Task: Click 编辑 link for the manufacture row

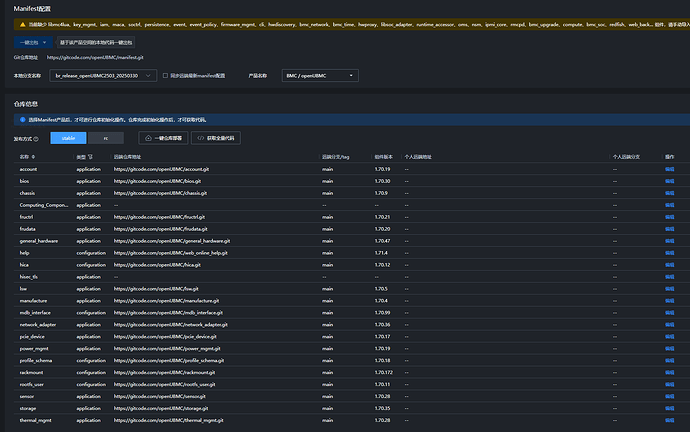Action: pos(670,300)
